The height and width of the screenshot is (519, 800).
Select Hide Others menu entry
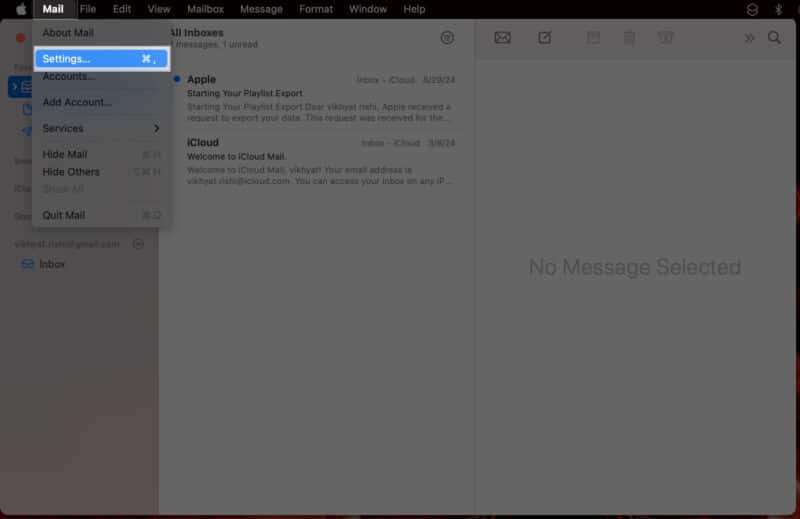[101, 172]
